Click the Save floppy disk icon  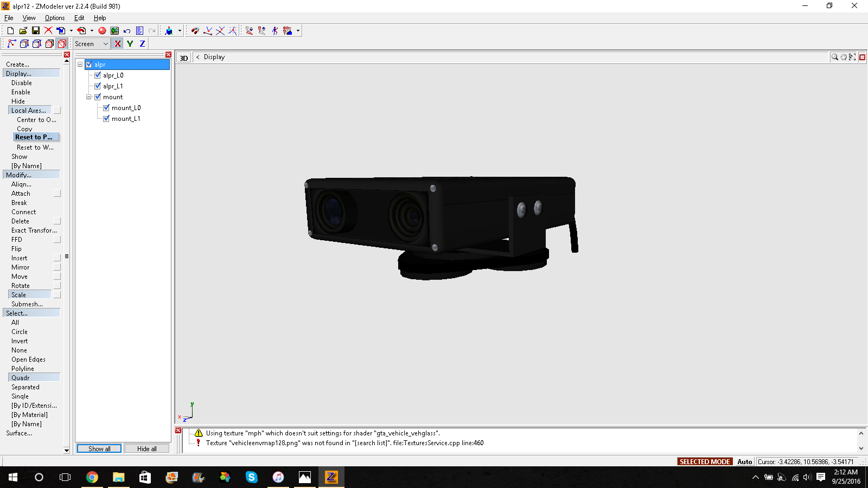click(x=36, y=31)
